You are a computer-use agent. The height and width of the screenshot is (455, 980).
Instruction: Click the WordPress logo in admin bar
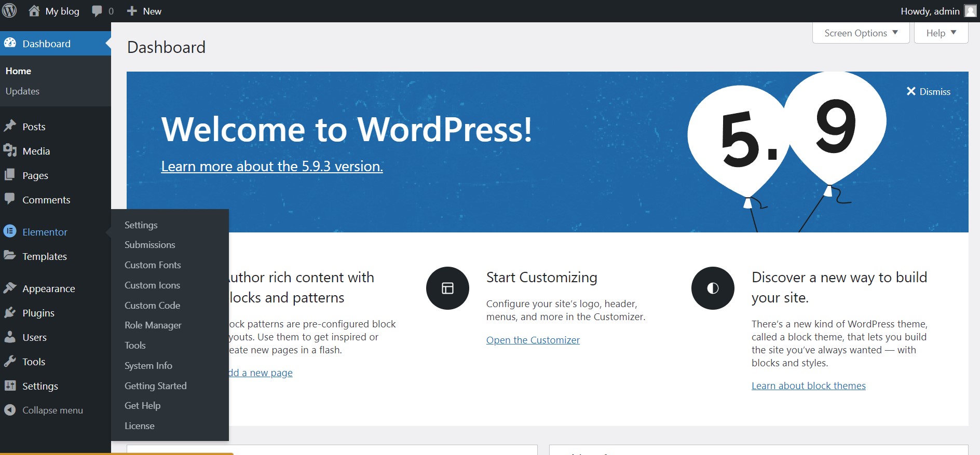point(9,11)
